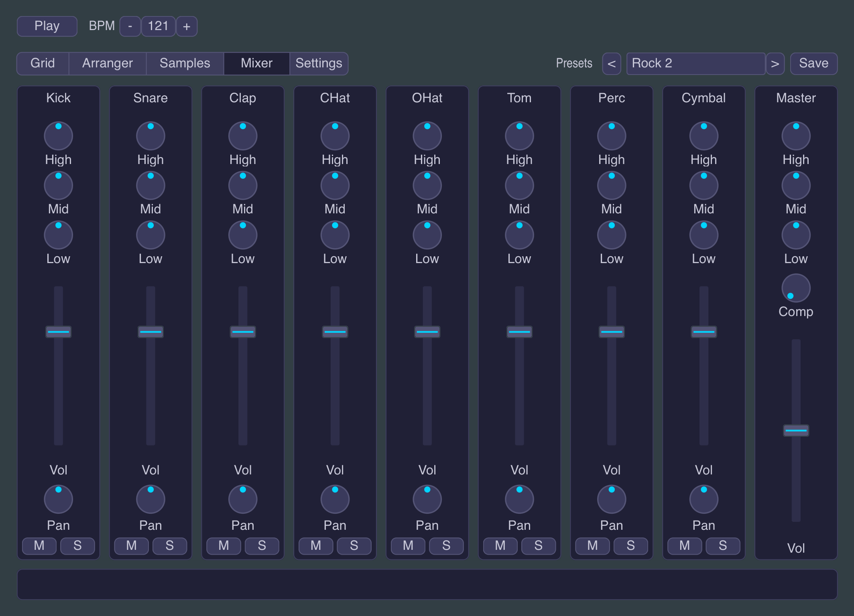Click the OHat Pan knob
Image resolution: width=854 pixels, height=616 pixels.
[427, 499]
